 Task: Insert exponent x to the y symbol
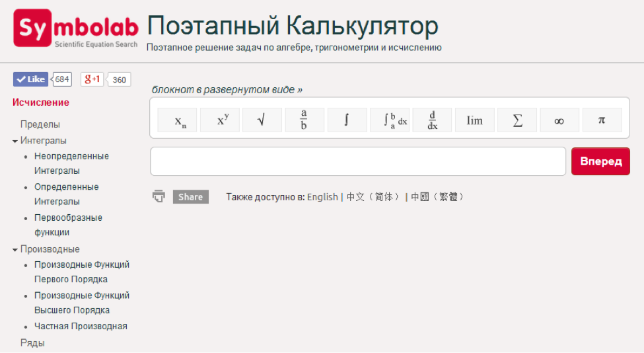pos(220,120)
